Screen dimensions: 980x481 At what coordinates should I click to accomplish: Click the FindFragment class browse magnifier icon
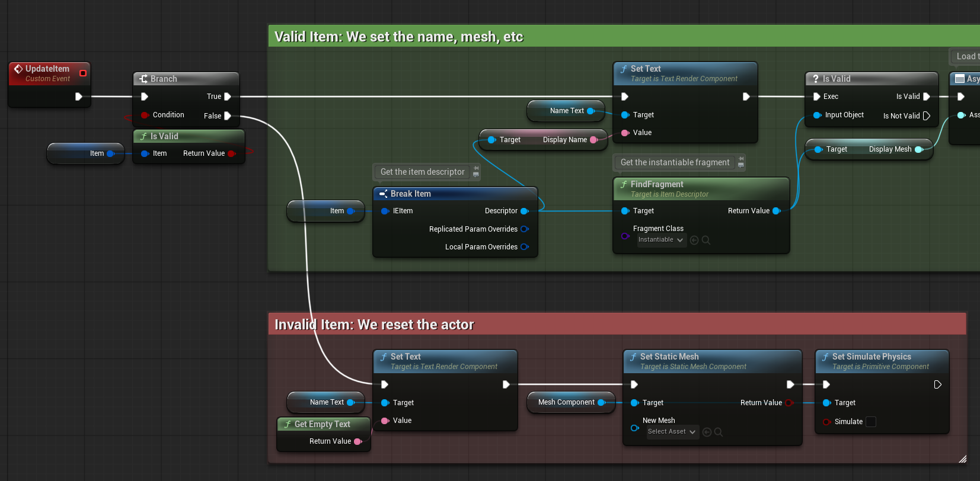pos(706,240)
